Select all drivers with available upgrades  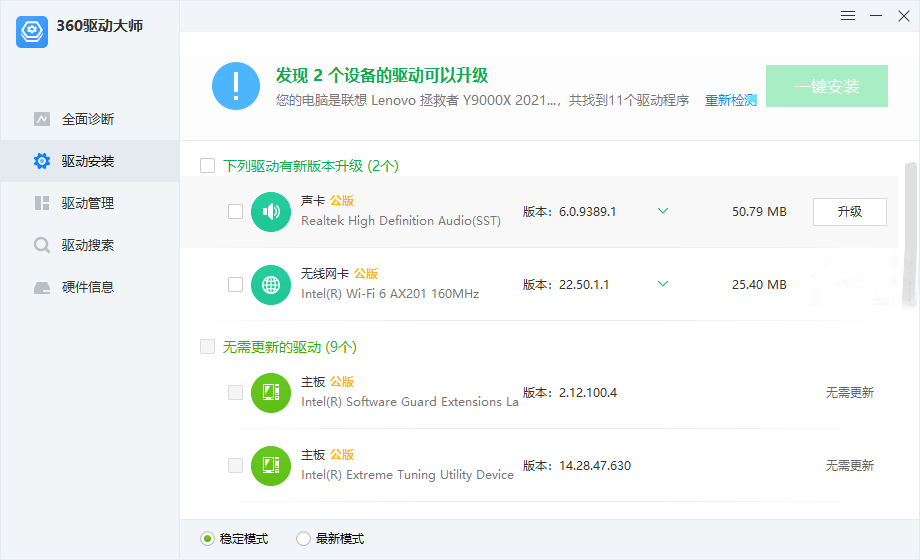point(208,166)
